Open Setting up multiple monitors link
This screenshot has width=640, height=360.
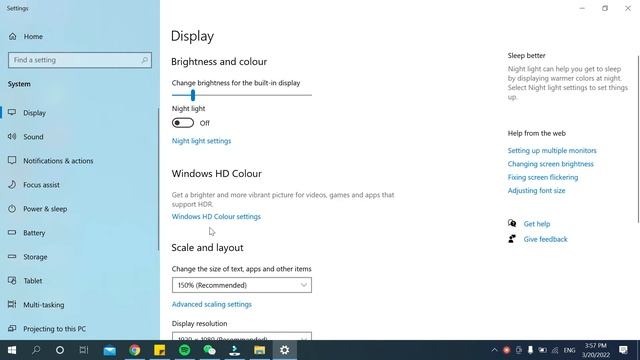(x=552, y=151)
